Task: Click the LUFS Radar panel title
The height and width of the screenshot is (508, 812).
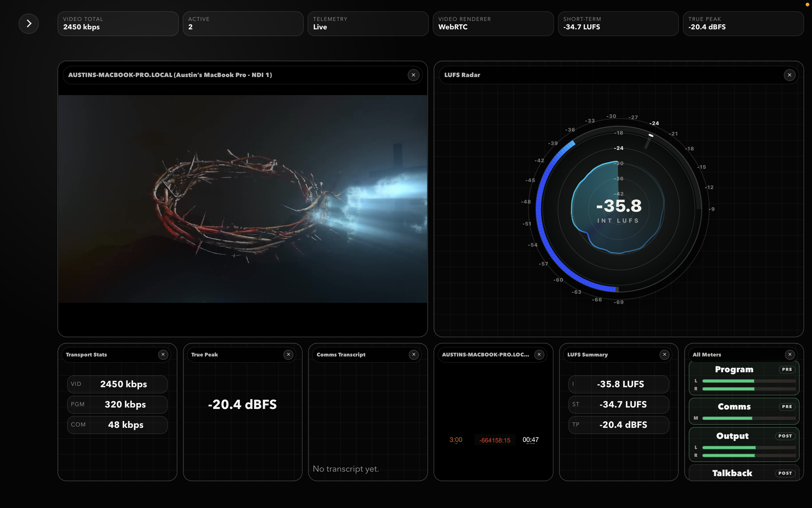Action: (462, 75)
